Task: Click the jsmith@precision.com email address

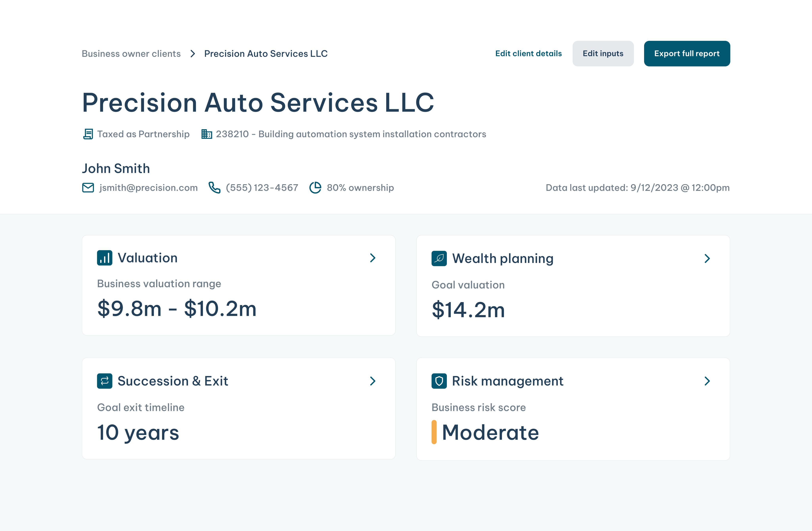Action: [x=148, y=188]
